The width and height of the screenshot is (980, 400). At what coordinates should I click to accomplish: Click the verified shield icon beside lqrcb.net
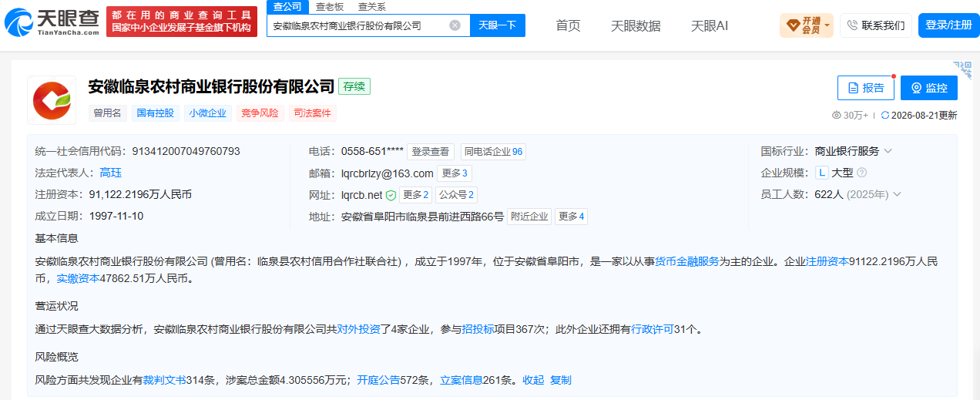[x=391, y=195]
